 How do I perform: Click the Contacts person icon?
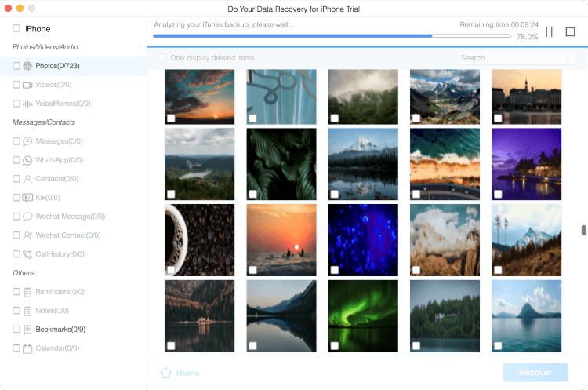[27, 179]
